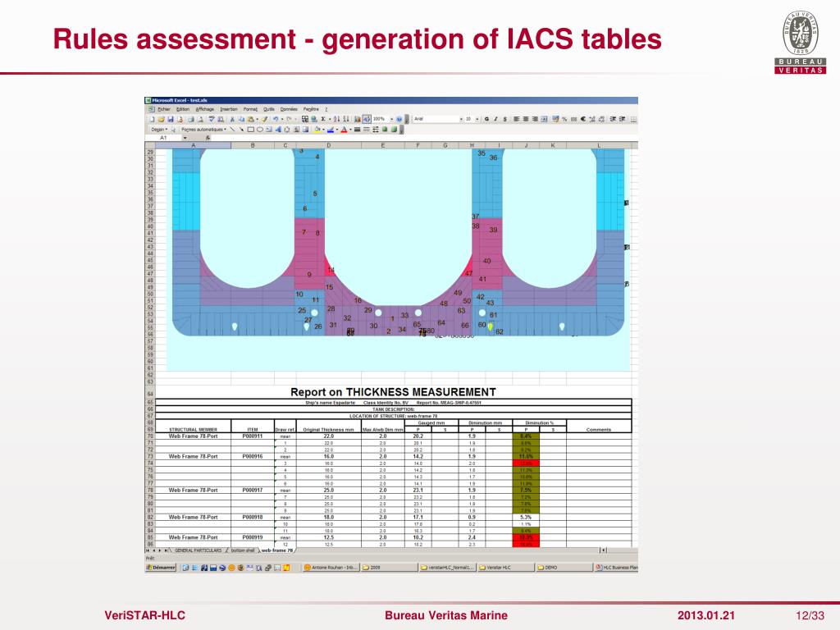Image resolution: width=840 pixels, height=630 pixels.
Task: Click the 2009 folder taskbar button
Action: pos(388,568)
